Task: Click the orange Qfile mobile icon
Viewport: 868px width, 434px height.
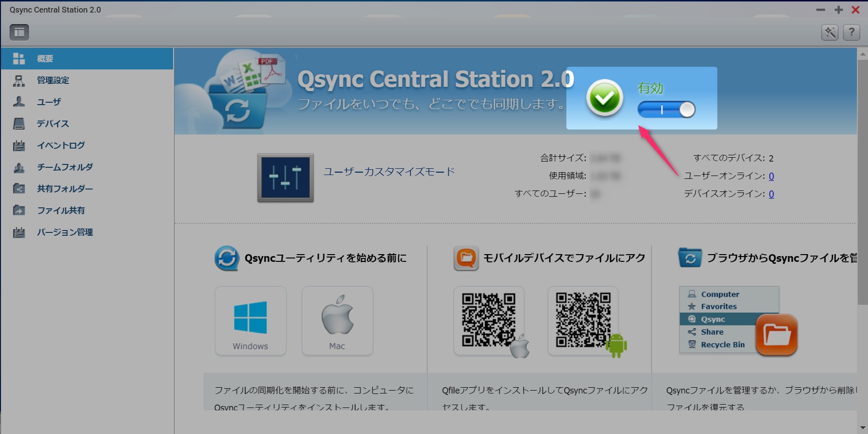Action: 466,258
